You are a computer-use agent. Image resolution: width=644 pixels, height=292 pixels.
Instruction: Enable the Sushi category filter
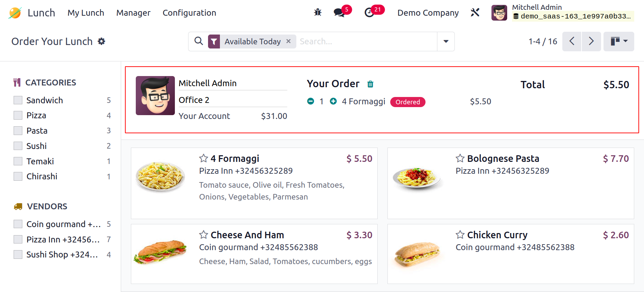click(x=18, y=146)
